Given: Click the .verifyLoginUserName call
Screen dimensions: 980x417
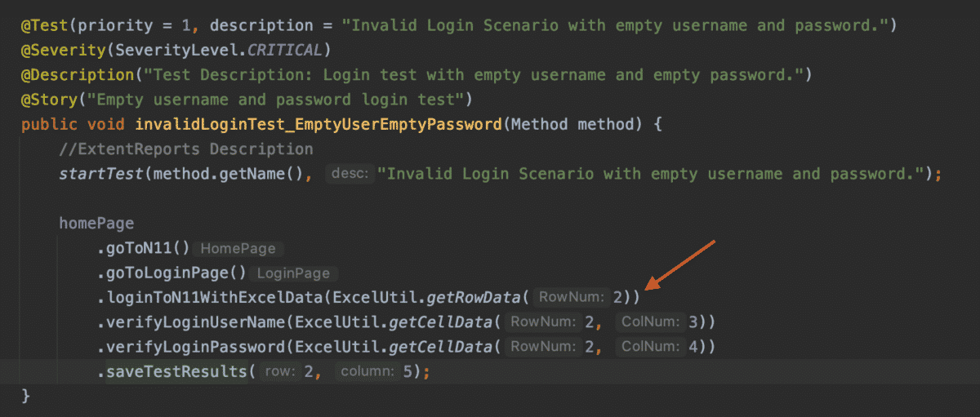Looking at the screenshot, I should point(190,323).
